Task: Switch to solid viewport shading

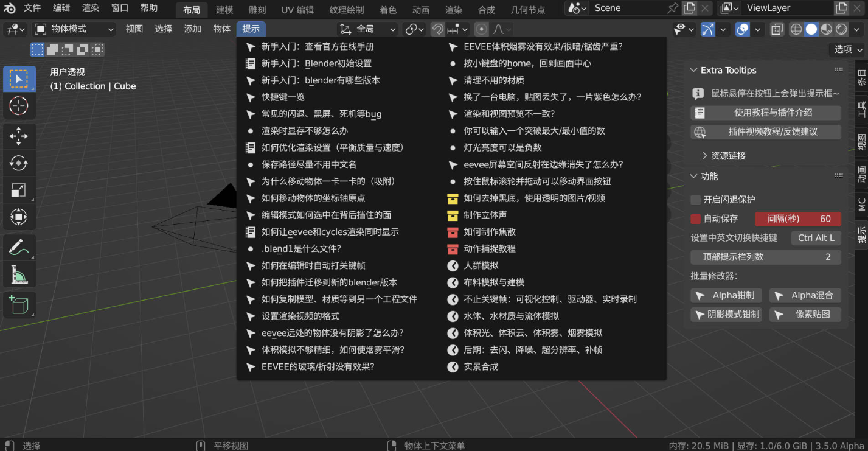Action: coord(811,29)
